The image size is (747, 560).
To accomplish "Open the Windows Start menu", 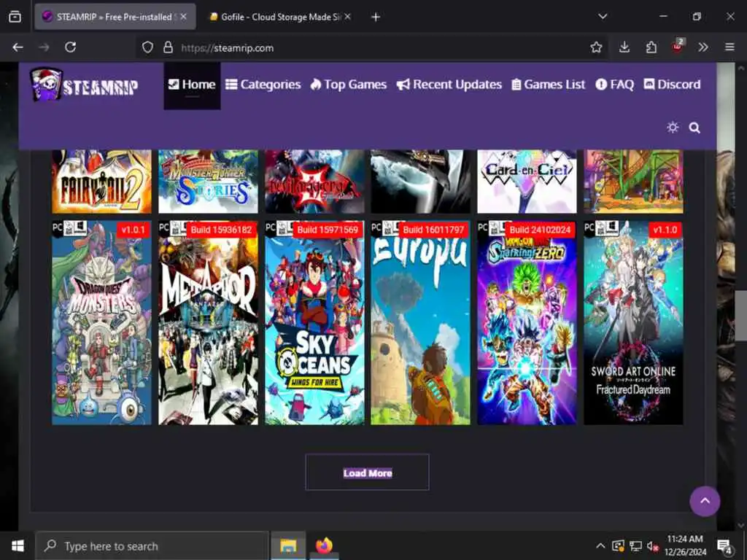I will pos(18,545).
